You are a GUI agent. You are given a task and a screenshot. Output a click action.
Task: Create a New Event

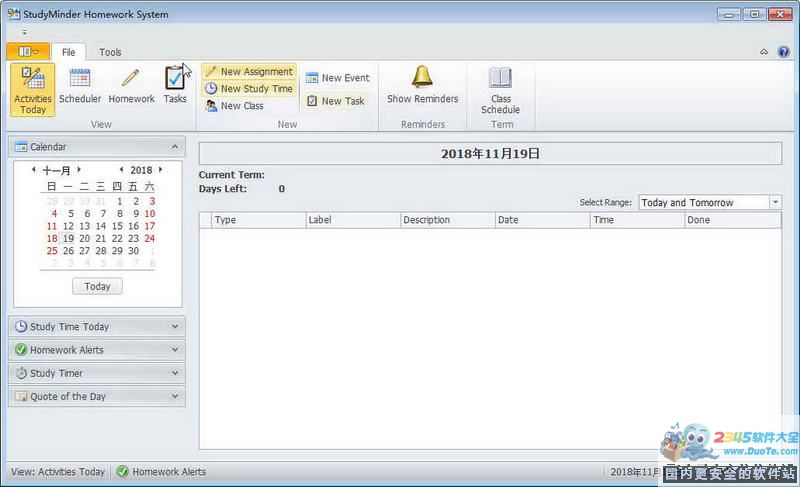click(x=338, y=78)
